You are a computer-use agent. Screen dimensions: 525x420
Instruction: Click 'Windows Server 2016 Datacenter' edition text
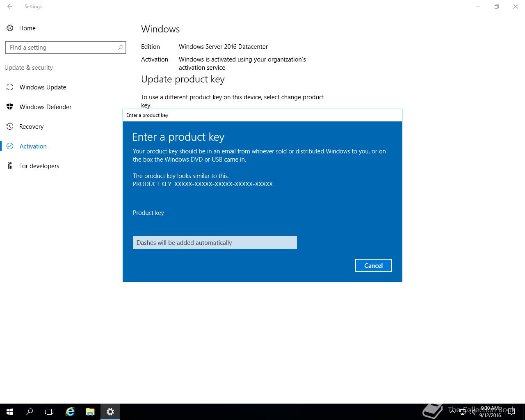coord(223,47)
